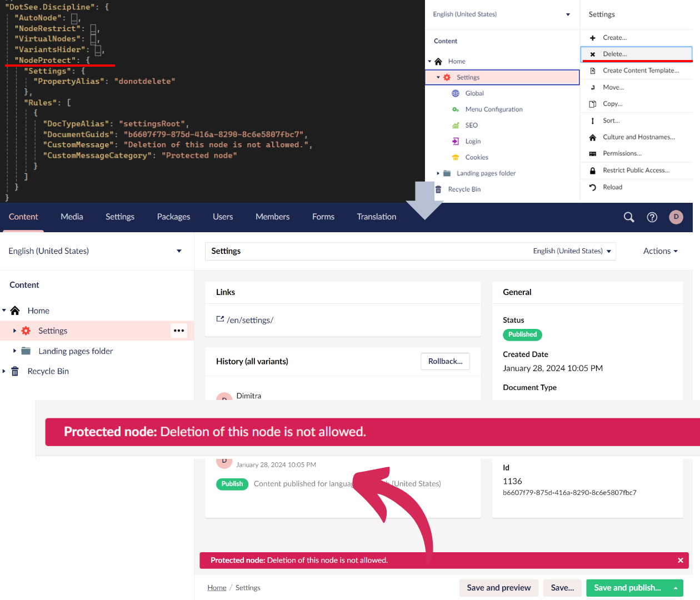Open the Save and publish arrow dropdown
700x600 pixels.
point(676,588)
